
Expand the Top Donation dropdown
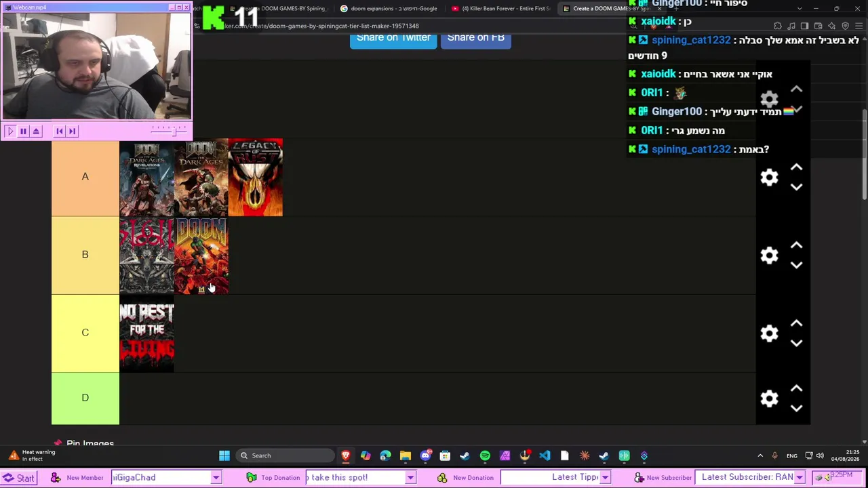coord(410,478)
